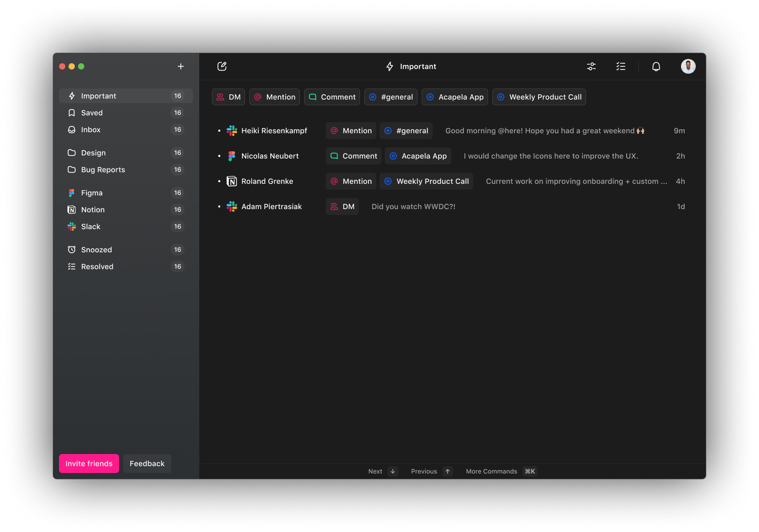The height and width of the screenshot is (532, 759).
Task: Click the Mention tag in Roland's row
Action: (351, 181)
